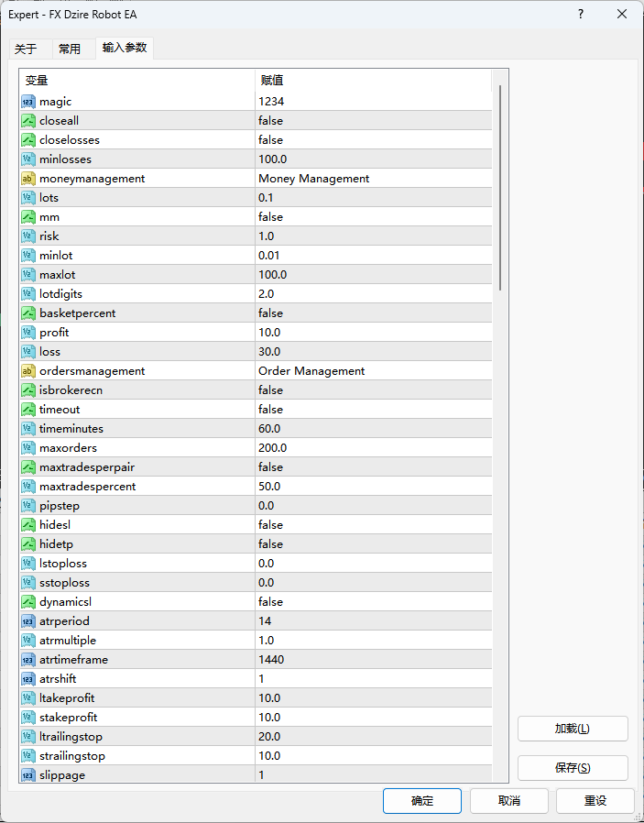The height and width of the screenshot is (823, 644).
Task: Click the string icon beside ordersmanagement
Action: pos(27,371)
